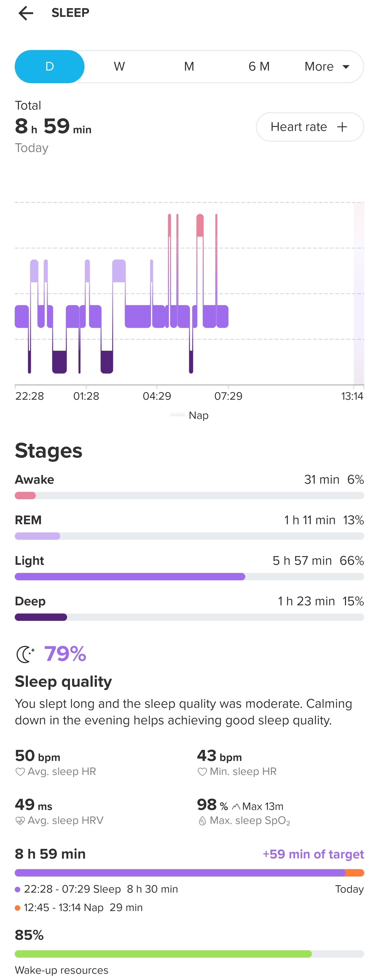Tap the shaded Nap region on chart

(358, 294)
